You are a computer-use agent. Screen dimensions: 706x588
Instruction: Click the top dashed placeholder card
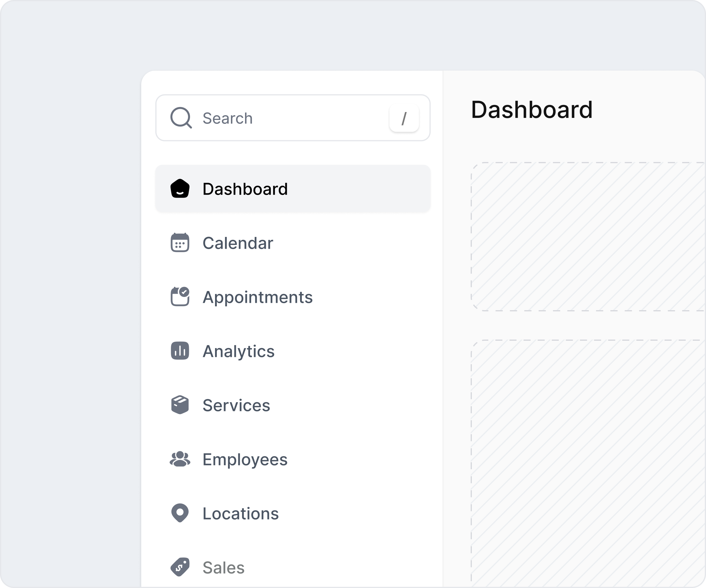[x=588, y=237]
